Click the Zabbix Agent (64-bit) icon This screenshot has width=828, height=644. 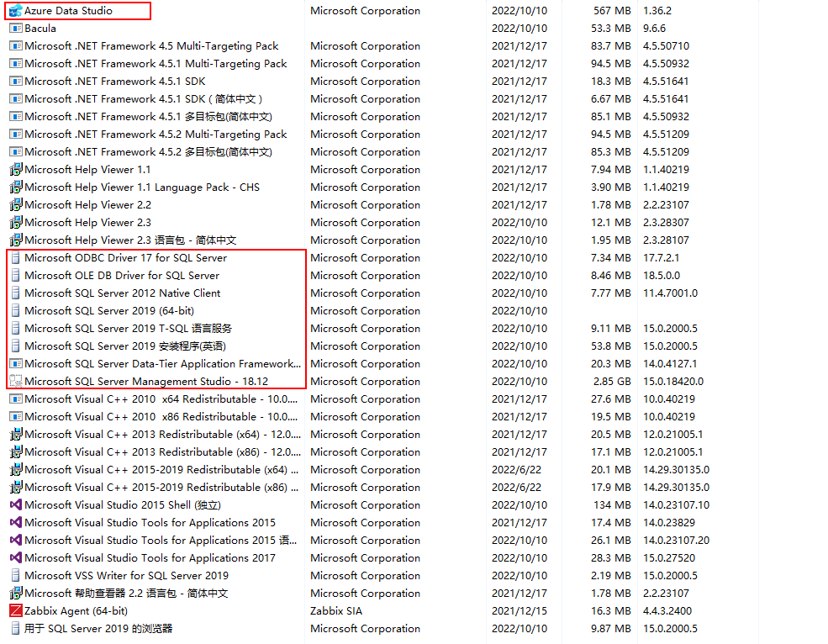tap(16, 610)
